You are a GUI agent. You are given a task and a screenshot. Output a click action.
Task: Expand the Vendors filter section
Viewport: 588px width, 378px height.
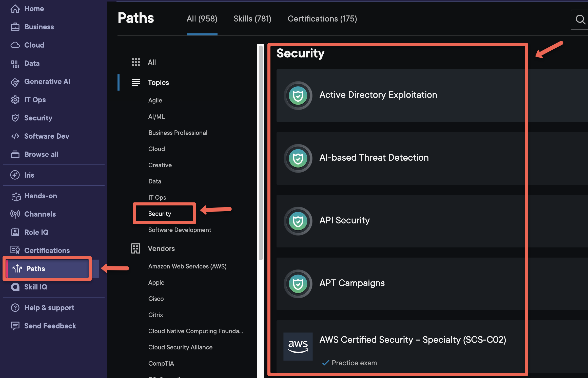pyautogui.click(x=161, y=248)
